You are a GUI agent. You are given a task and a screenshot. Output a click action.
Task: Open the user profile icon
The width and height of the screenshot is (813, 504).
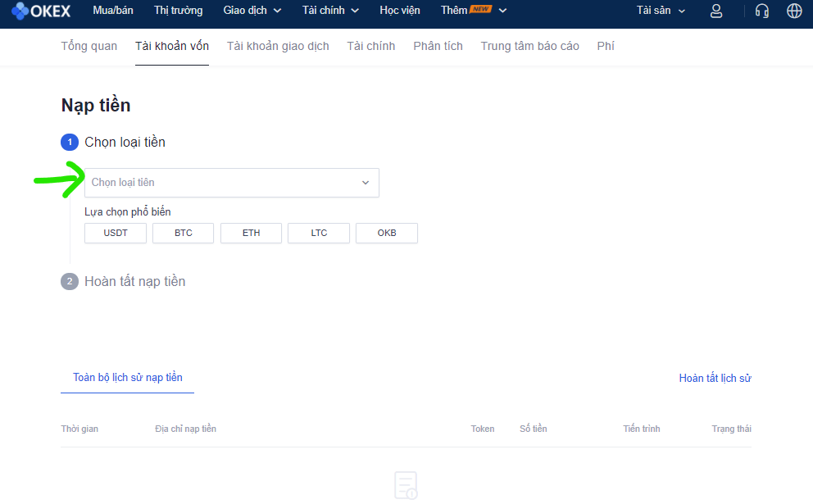click(716, 11)
